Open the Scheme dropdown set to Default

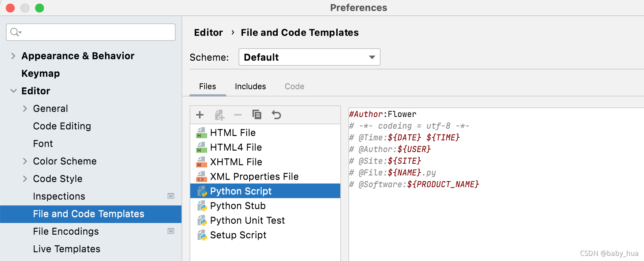coord(309,57)
